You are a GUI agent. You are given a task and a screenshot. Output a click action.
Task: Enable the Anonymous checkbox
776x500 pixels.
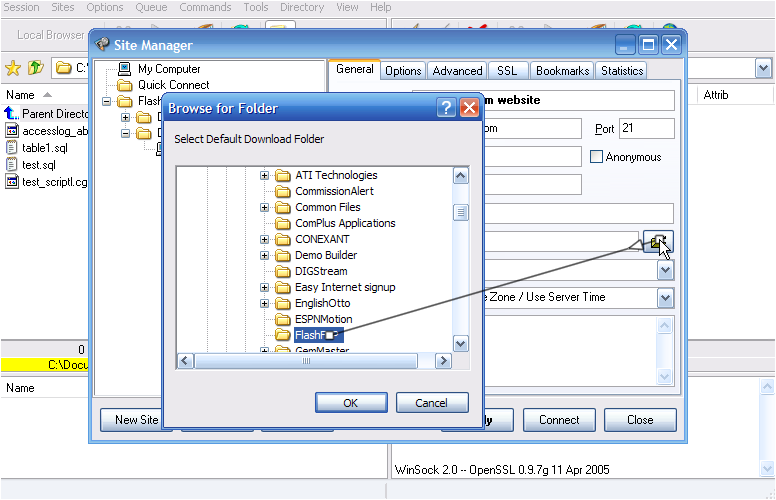pyautogui.click(x=597, y=157)
